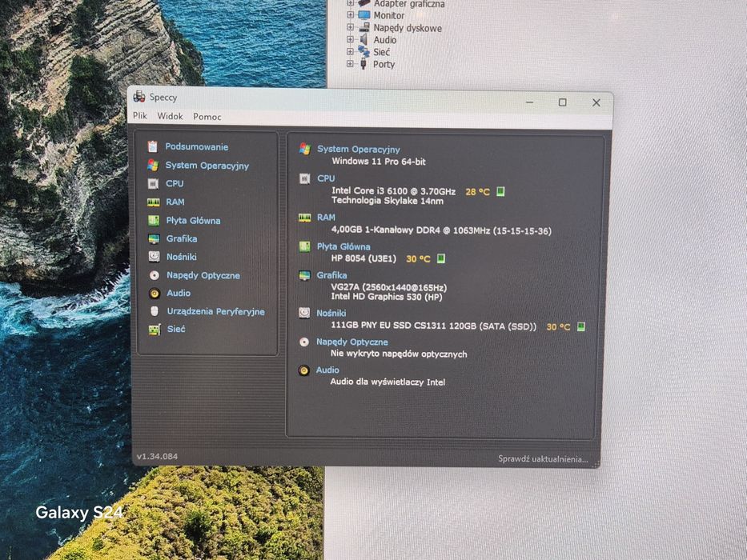Select Napędy dyskowe item in background tree

pyautogui.click(x=408, y=28)
